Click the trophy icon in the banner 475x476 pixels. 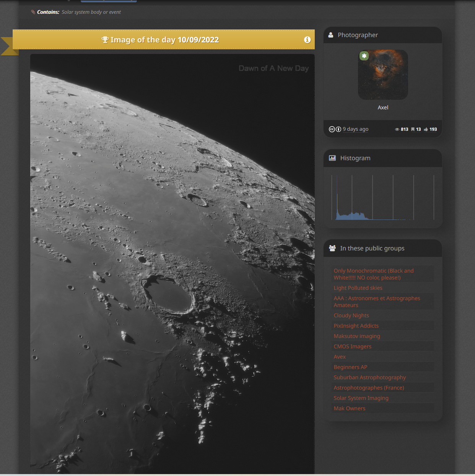105,40
